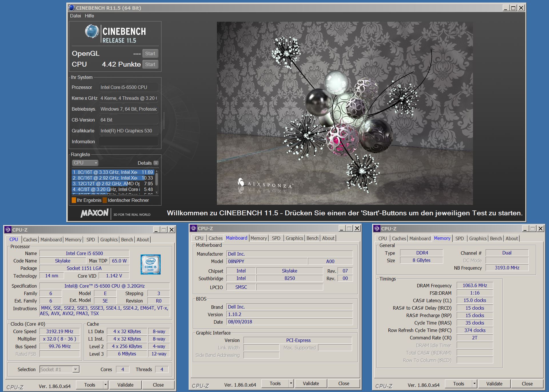Click the Cinebench globe logo icon
Image resolution: width=549 pixels, height=392 pixels.
tap(92, 31)
